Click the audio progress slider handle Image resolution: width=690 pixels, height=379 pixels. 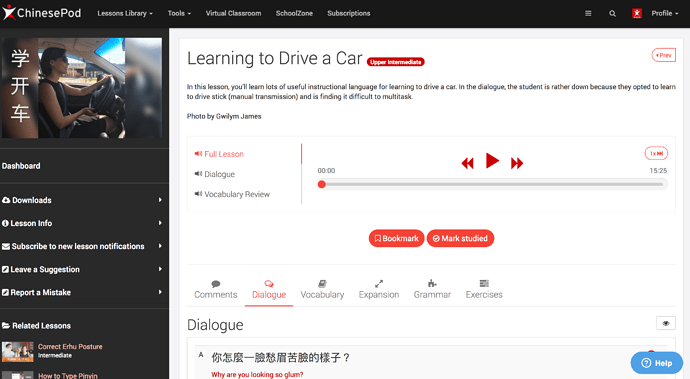pos(322,184)
